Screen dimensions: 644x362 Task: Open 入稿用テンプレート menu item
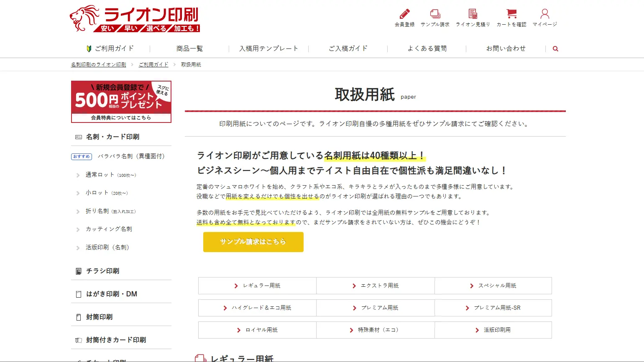click(x=268, y=48)
